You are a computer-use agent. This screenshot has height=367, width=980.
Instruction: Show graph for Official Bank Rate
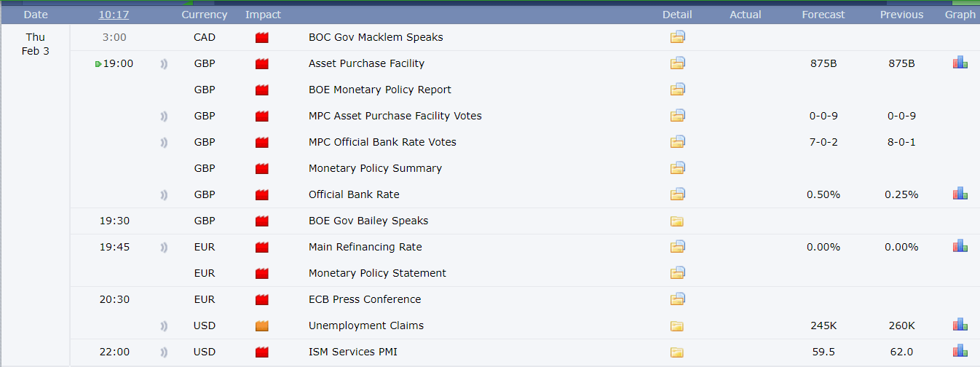[x=960, y=194]
